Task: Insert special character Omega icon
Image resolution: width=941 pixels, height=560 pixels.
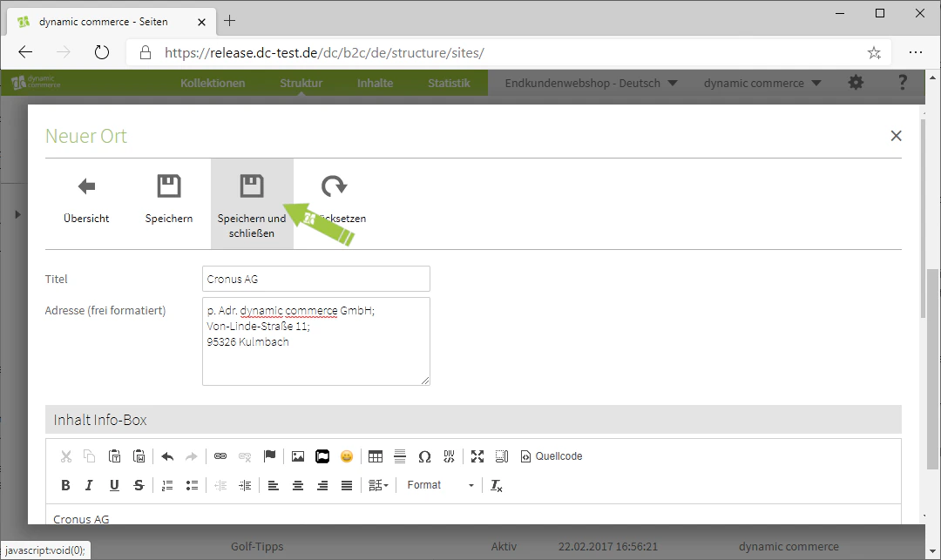Action: (424, 456)
